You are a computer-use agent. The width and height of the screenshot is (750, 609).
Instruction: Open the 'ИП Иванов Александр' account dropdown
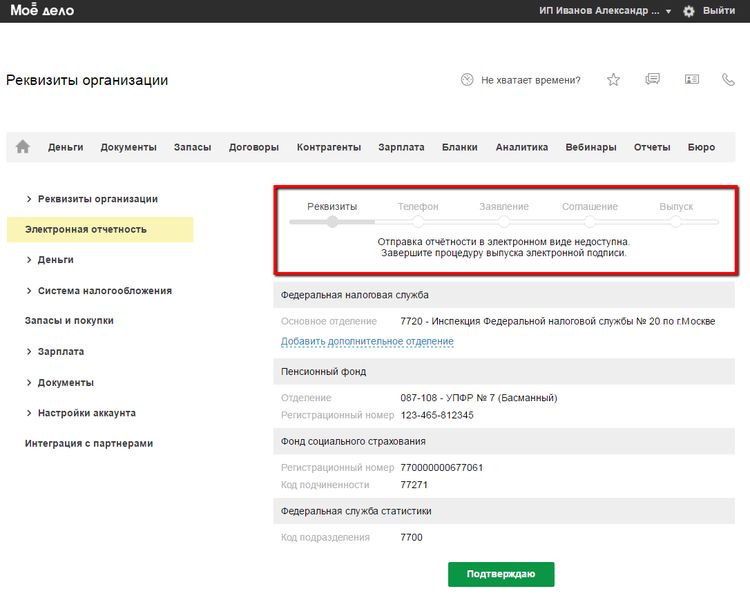coord(605,11)
